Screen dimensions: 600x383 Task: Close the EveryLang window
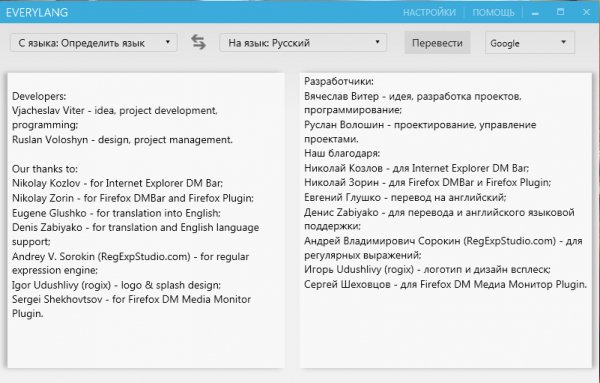point(586,12)
